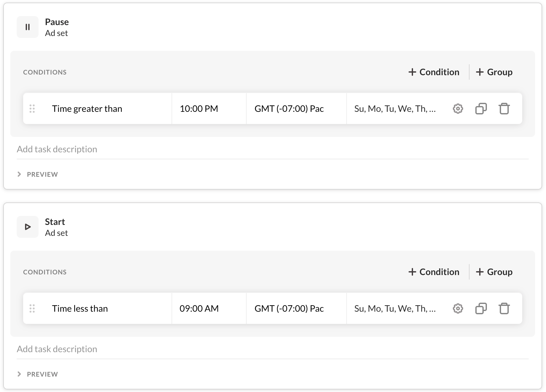Click task description field in Pause task
Screen dimensions: 546x392
coord(273,149)
